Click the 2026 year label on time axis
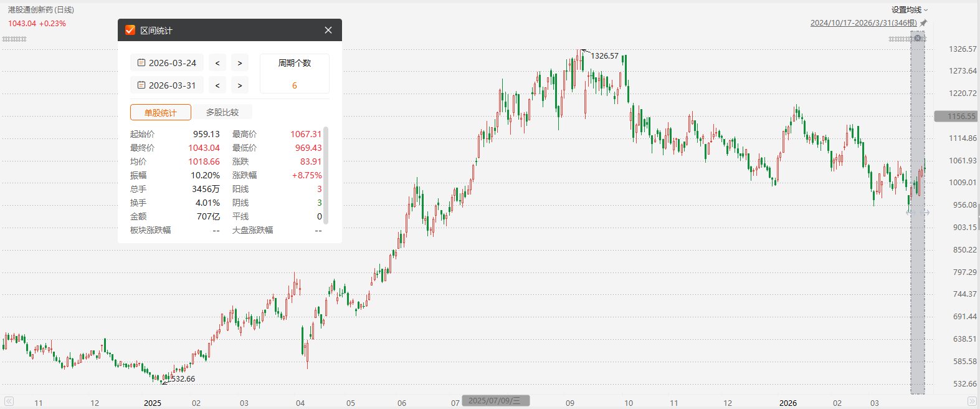 tap(788, 403)
